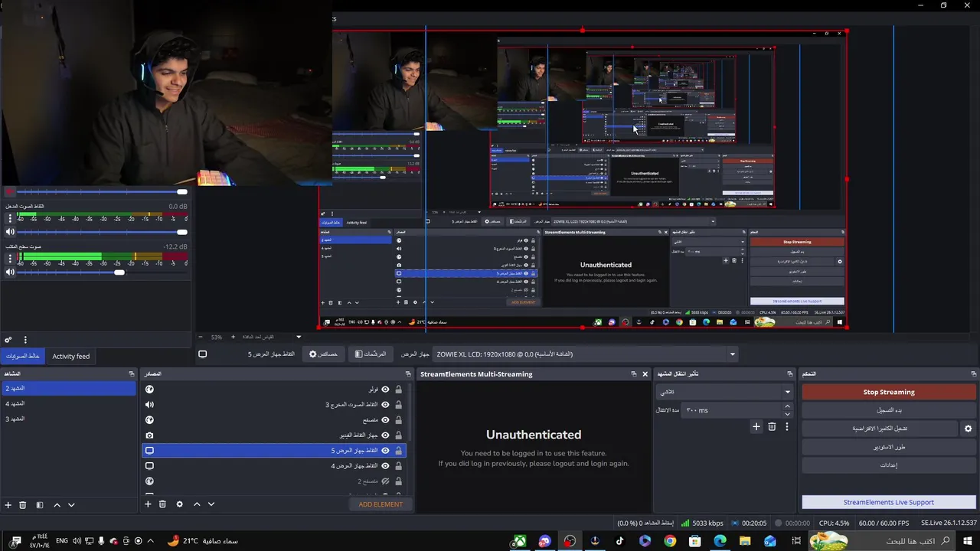Select scene المشهد 4
This screenshot has width=980, height=551.
(x=68, y=403)
